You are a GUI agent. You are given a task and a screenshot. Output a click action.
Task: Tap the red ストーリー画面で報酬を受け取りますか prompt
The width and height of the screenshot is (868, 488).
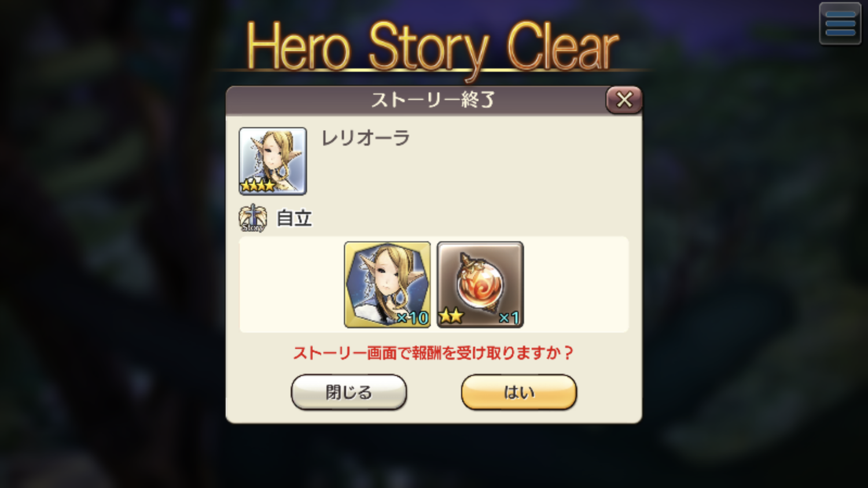(433, 353)
